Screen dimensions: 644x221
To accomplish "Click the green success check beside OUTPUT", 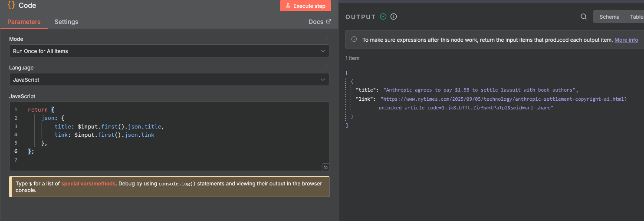I will (x=383, y=17).
